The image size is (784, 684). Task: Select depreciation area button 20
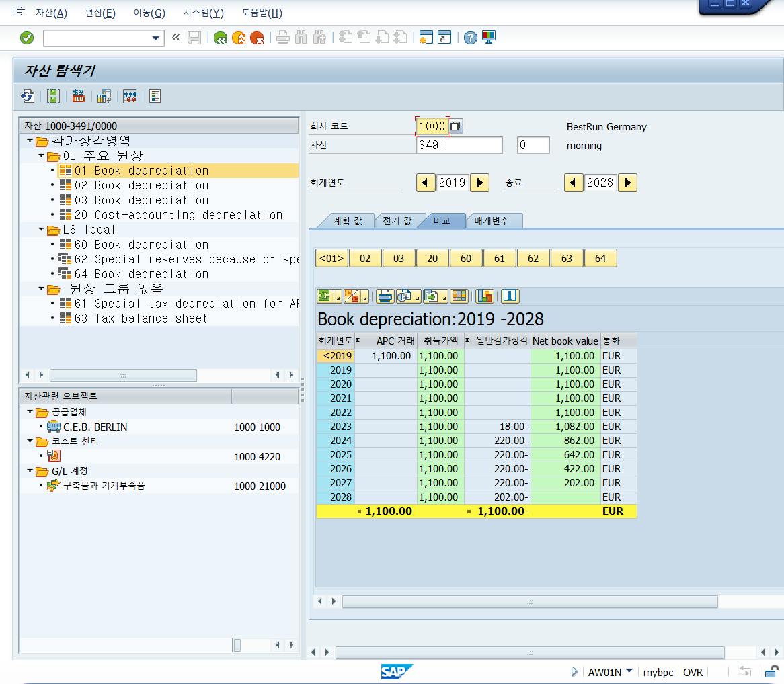(432, 258)
